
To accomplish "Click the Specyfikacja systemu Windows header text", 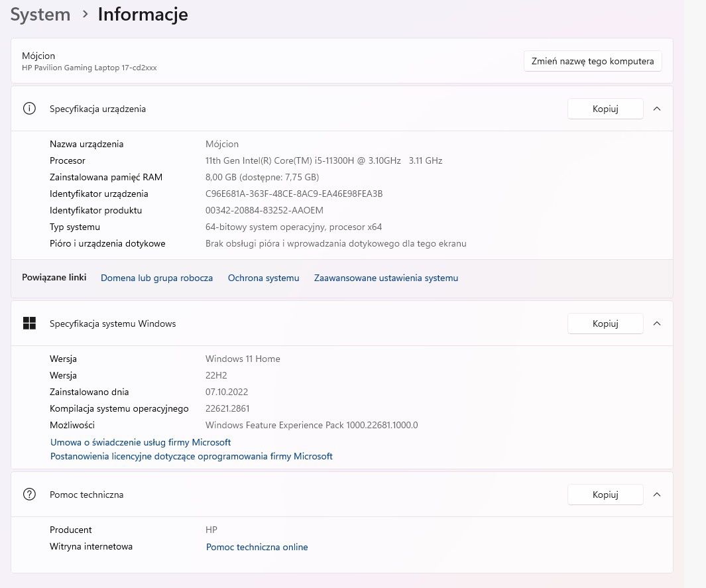I will point(113,323).
